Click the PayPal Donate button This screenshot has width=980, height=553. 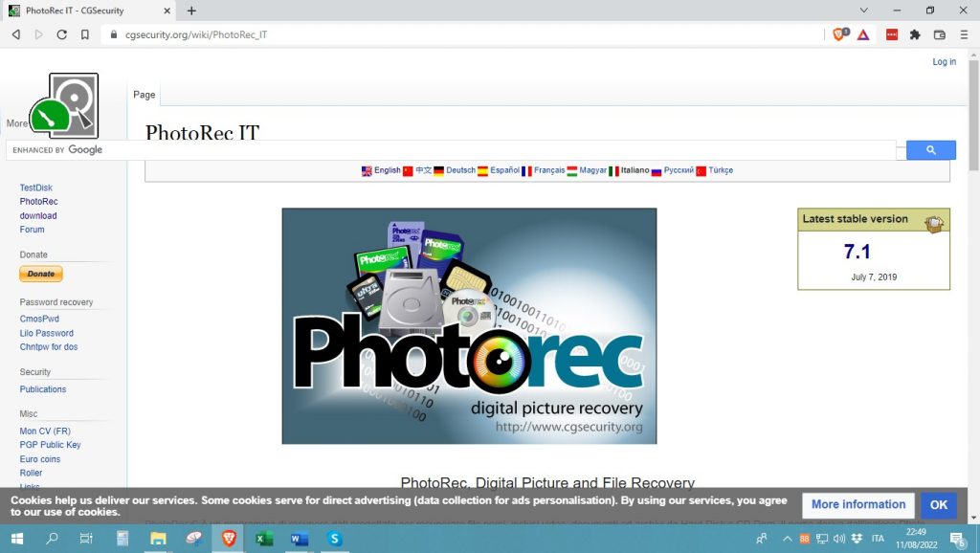click(40, 274)
